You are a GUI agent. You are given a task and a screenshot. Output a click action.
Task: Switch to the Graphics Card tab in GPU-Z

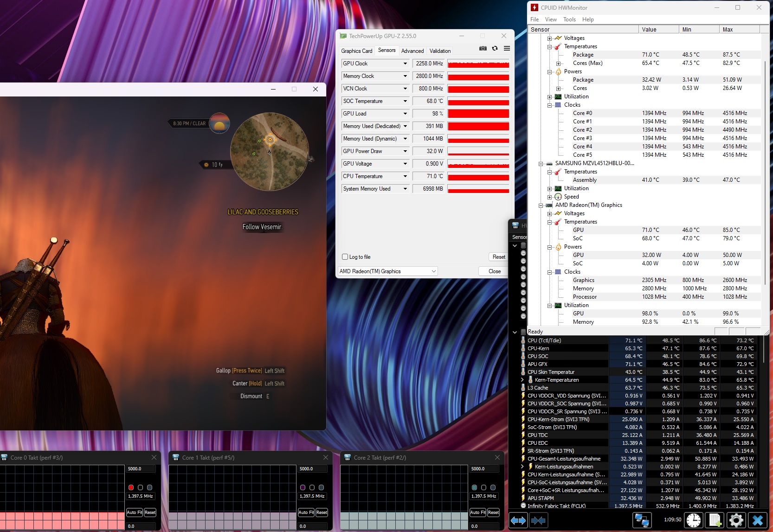pyautogui.click(x=356, y=51)
